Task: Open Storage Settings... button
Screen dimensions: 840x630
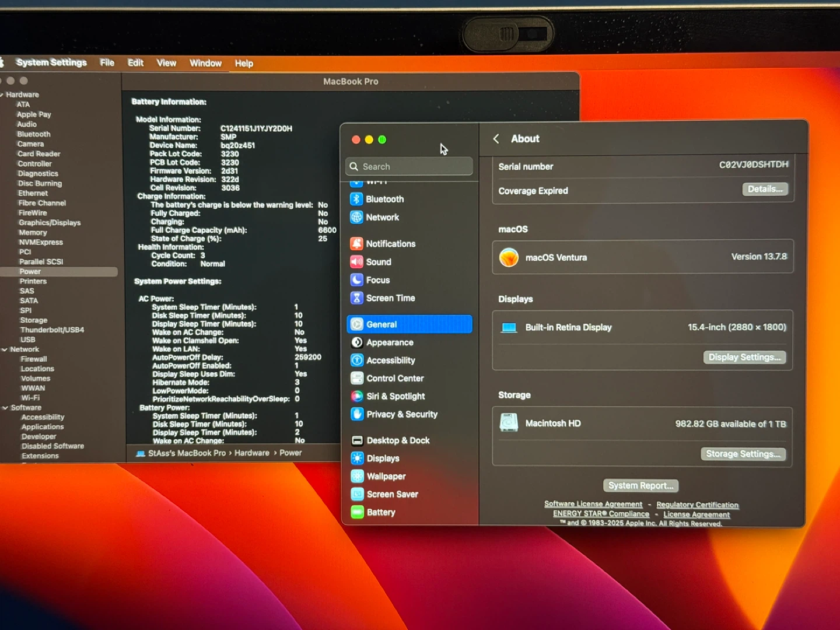Action: coord(743,454)
